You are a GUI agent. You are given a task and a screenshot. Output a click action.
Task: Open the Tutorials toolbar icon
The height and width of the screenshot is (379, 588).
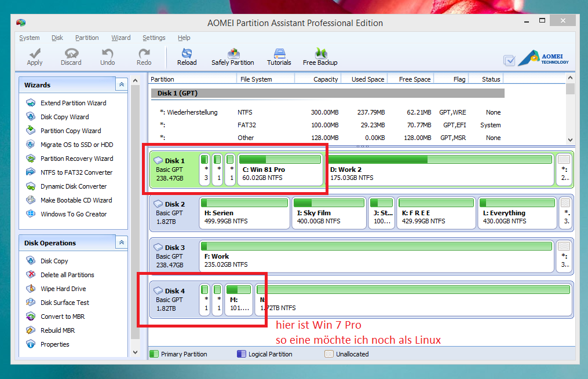coord(279,57)
